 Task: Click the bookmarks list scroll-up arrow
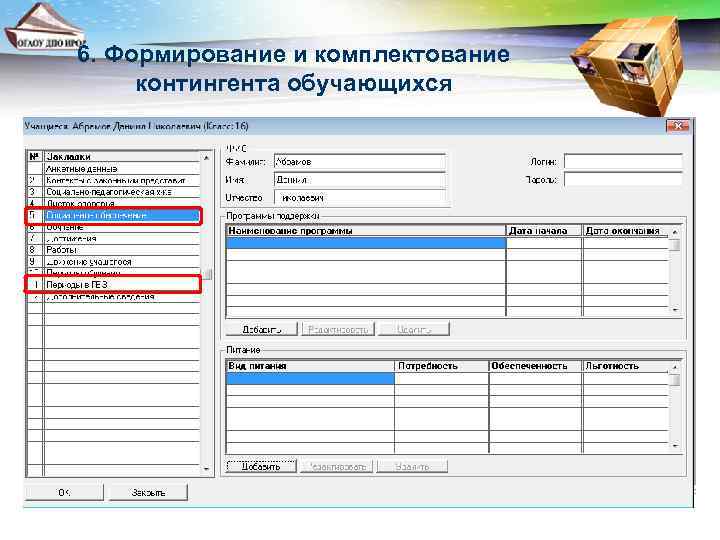coord(207,158)
